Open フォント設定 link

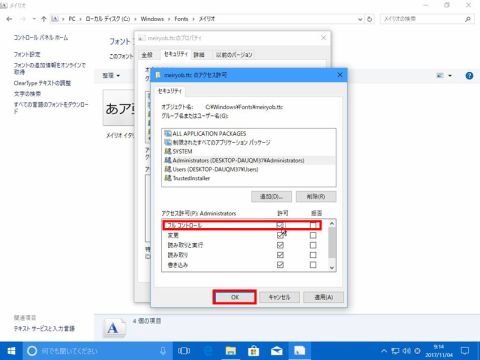pyautogui.click(x=27, y=54)
